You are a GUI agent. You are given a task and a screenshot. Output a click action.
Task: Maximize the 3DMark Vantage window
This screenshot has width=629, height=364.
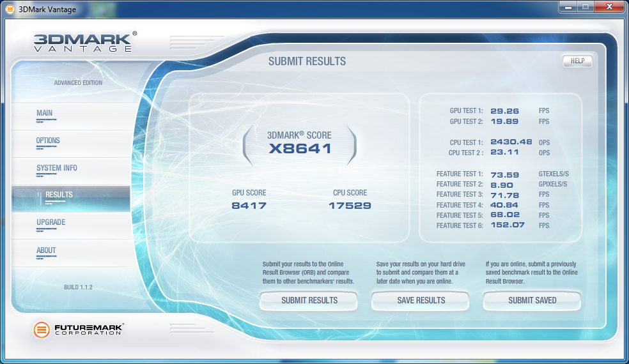(x=584, y=7)
